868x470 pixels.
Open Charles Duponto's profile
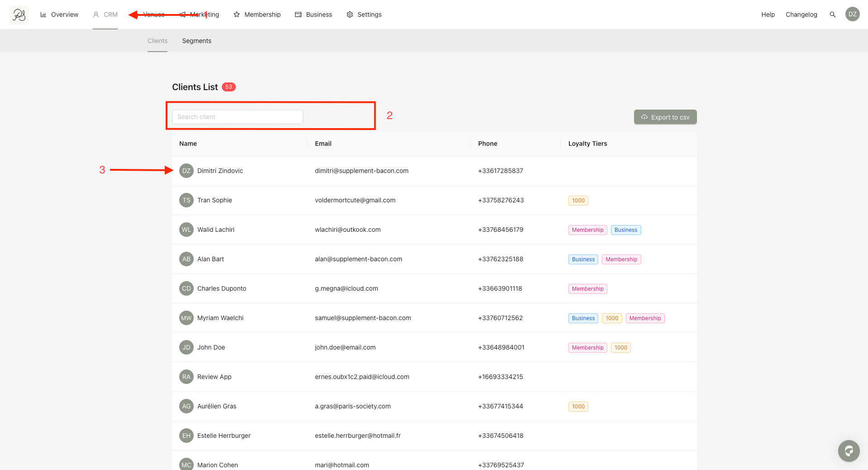coord(222,288)
